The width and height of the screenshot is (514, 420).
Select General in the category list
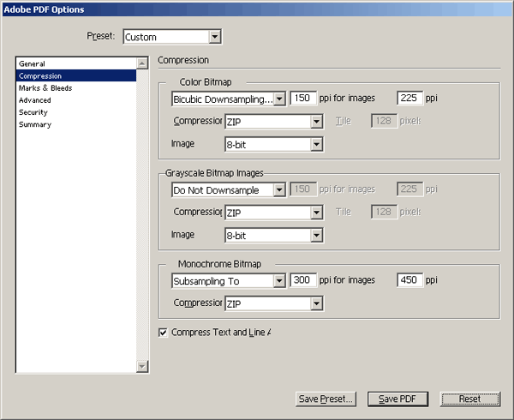coord(76,63)
